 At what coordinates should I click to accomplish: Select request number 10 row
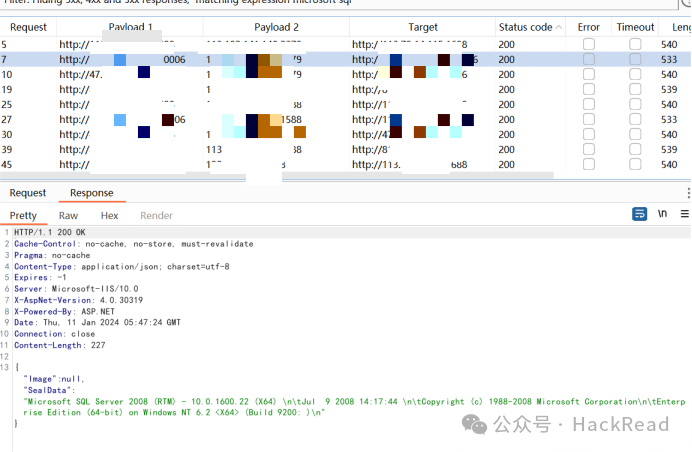[346, 74]
